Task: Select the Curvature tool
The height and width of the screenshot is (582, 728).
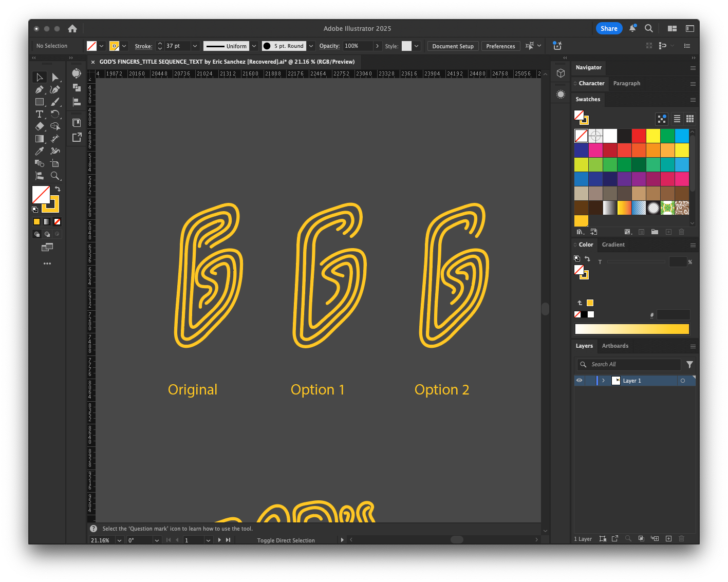Action: (x=55, y=89)
